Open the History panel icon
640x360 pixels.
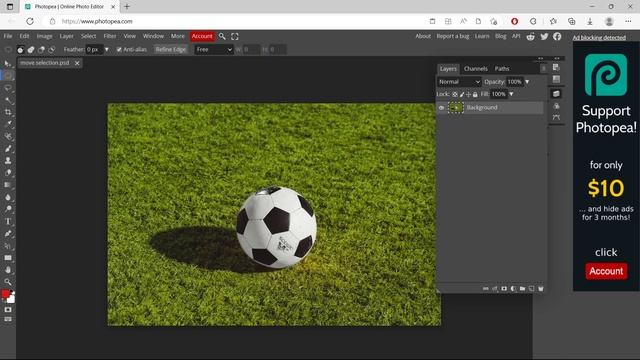click(556, 67)
